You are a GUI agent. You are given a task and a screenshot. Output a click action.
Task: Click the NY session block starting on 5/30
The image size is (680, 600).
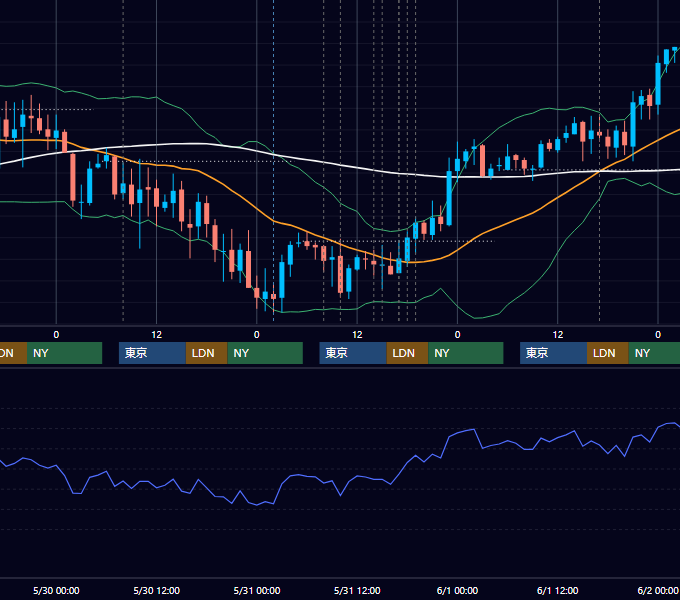tap(265, 353)
